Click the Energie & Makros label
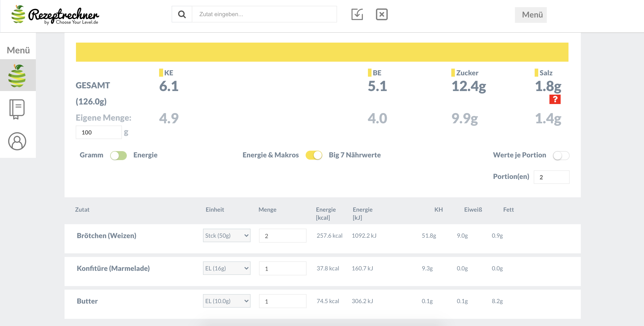Viewport: 644px width, 326px height. [x=270, y=155]
